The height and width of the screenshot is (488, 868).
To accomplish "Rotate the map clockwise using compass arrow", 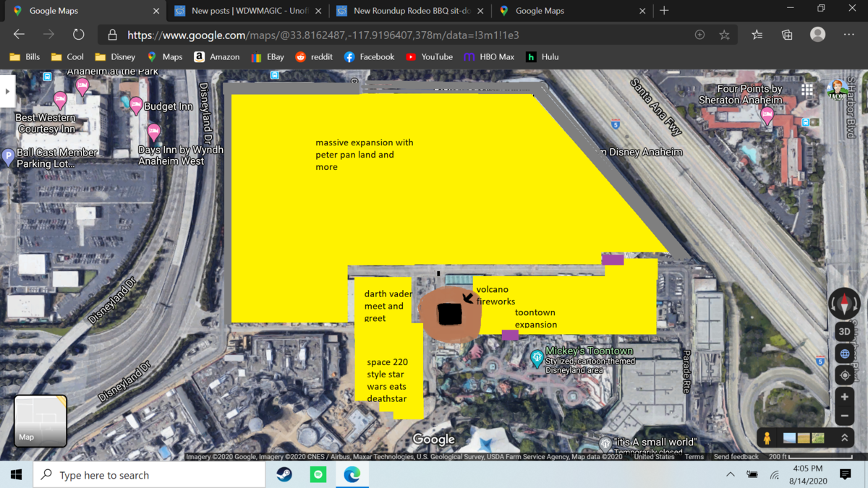I will tap(856, 304).
